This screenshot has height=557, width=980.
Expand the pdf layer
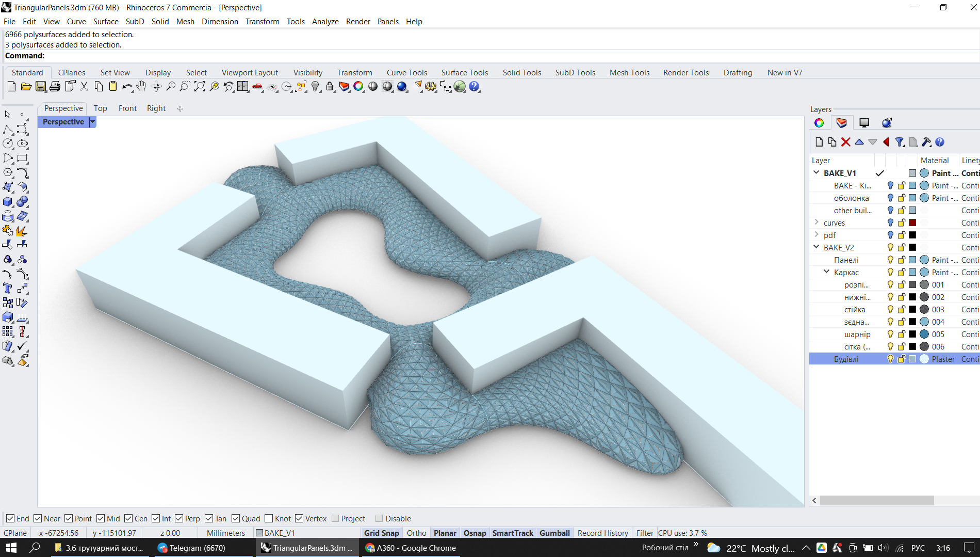point(816,235)
